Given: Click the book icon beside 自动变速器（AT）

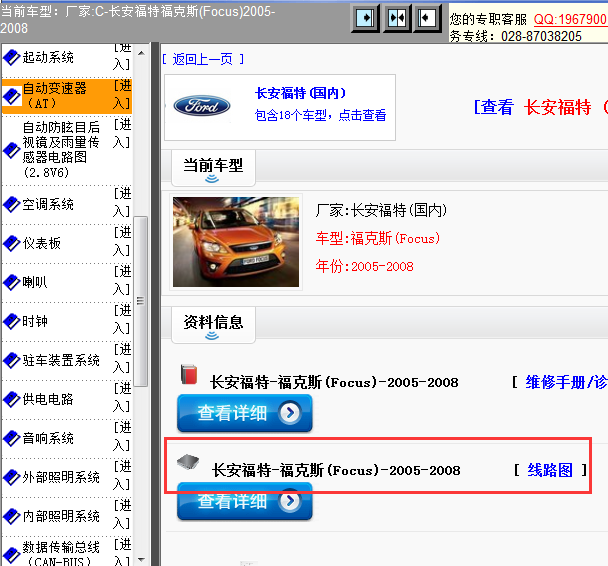Looking at the screenshot, I should pos(12,96).
